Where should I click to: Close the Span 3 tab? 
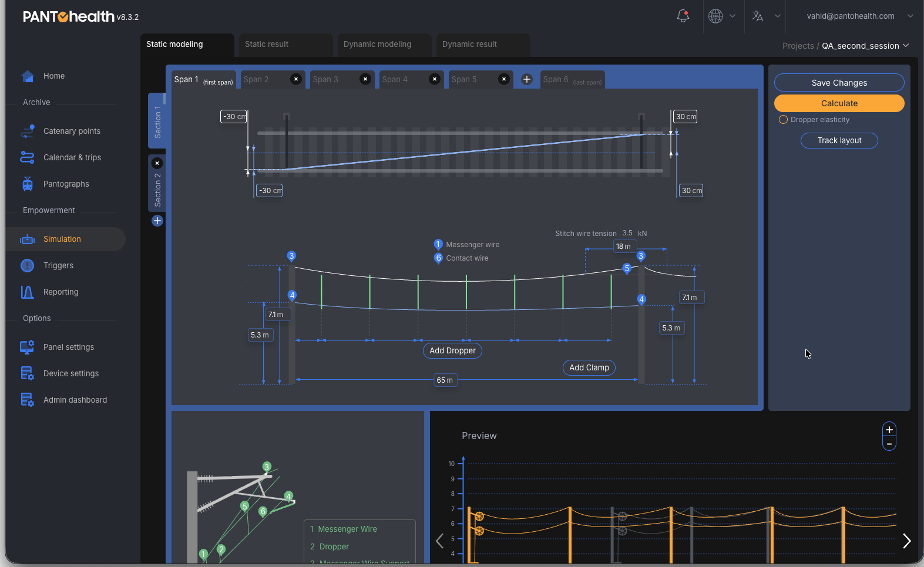365,79
